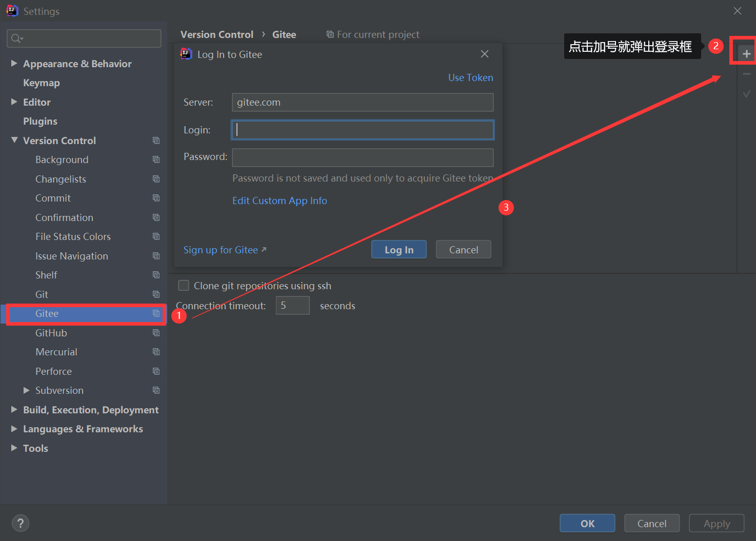Click Edit Custom App Info link

pos(280,201)
